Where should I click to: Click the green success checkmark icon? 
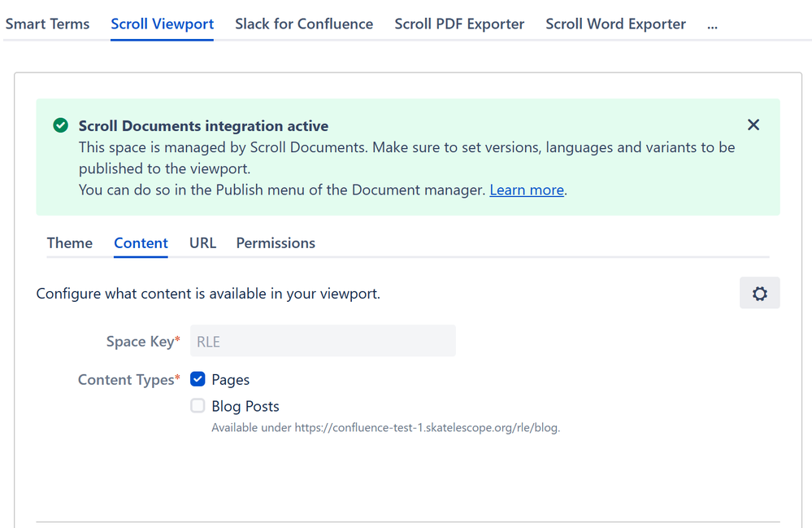point(60,125)
